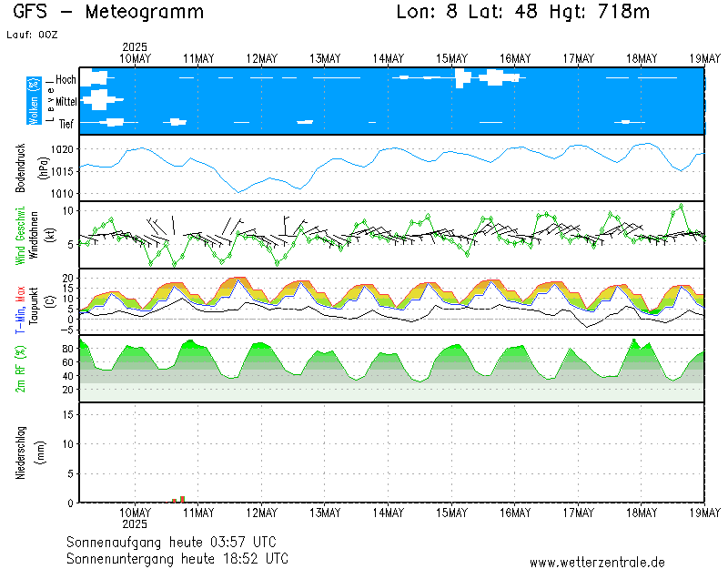728x569 pixels.
Task: Click "11MAY" on the bottom date axis
Action: point(198,513)
